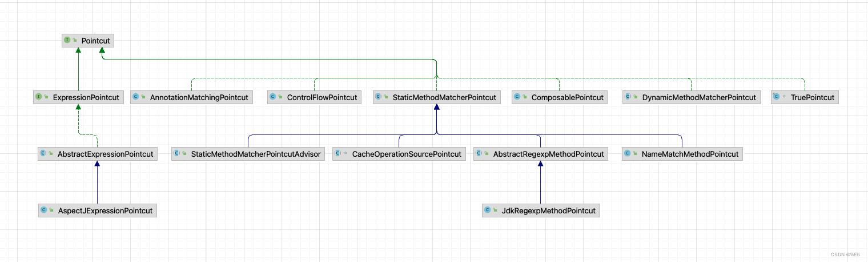
Task: Click the abstract class icon on StaticMethodMatcherPointcut
Action: (379, 97)
